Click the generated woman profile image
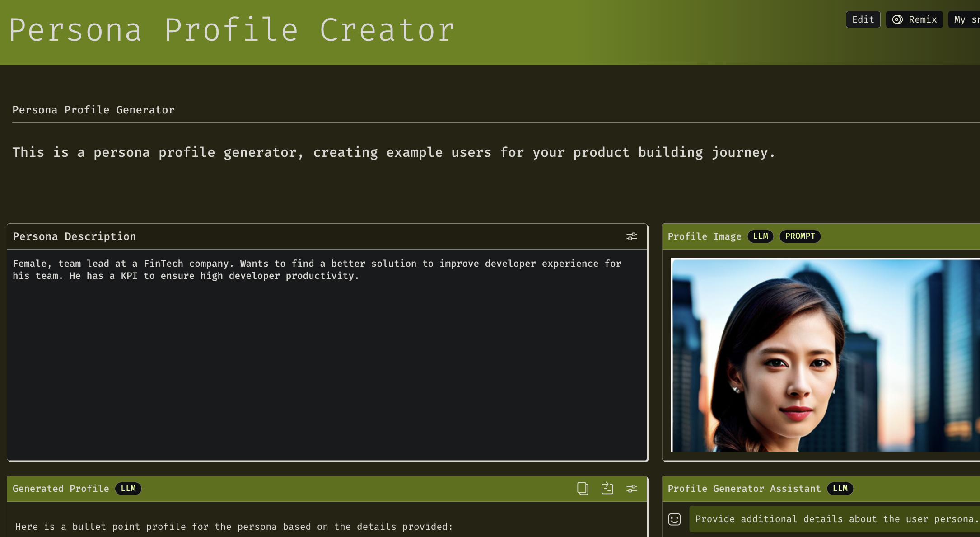The width and height of the screenshot is (980, 537). coord(825,355)
